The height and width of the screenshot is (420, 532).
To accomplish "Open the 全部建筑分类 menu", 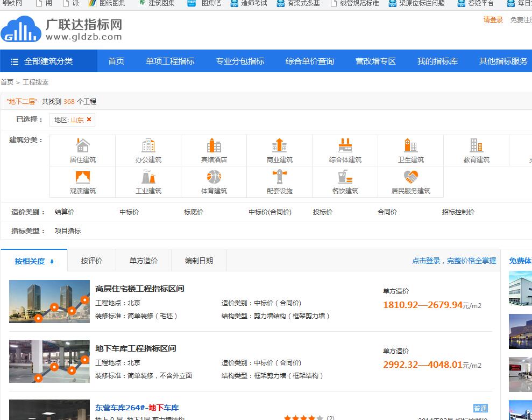I will click(x=48, y=61).
